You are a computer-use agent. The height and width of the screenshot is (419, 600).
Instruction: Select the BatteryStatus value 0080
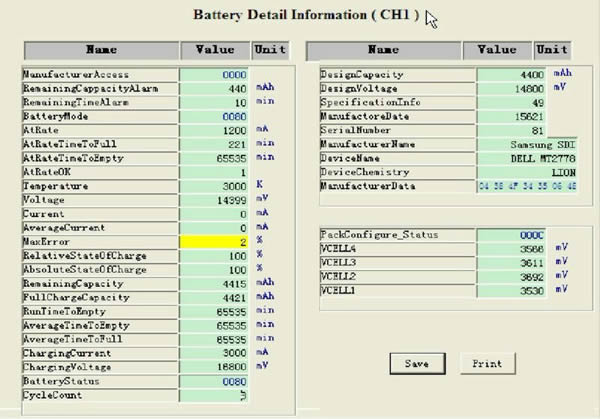pos(214,381)
